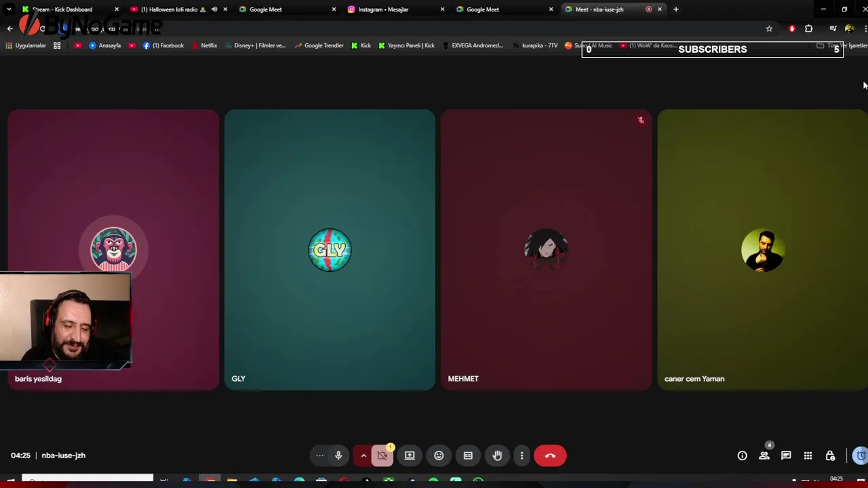Open the in-call chat panel
This screenshot has width=868, height=488.
coord(786,455)
